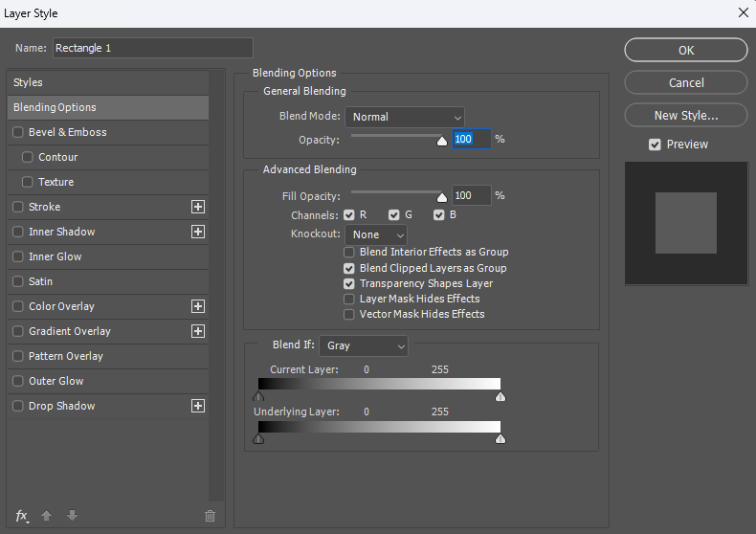The image size is (756, 534).
Task: Enable the Gradient Overlay checkbox
Action: pos(18,331)
